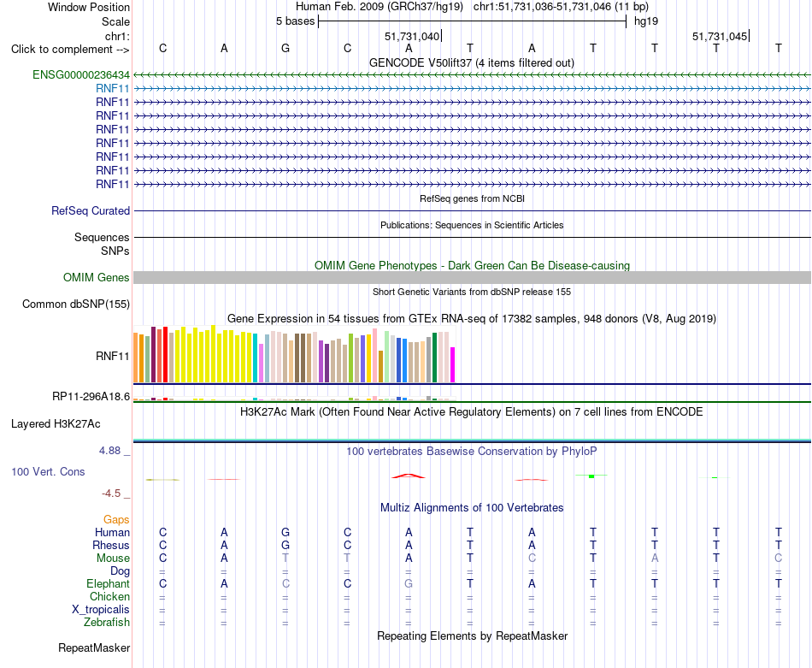Image resolution: width=812 pixels, height=668 pixels.
Task: Click the hg19 label beside the scale bar
Action: (646, 21)
